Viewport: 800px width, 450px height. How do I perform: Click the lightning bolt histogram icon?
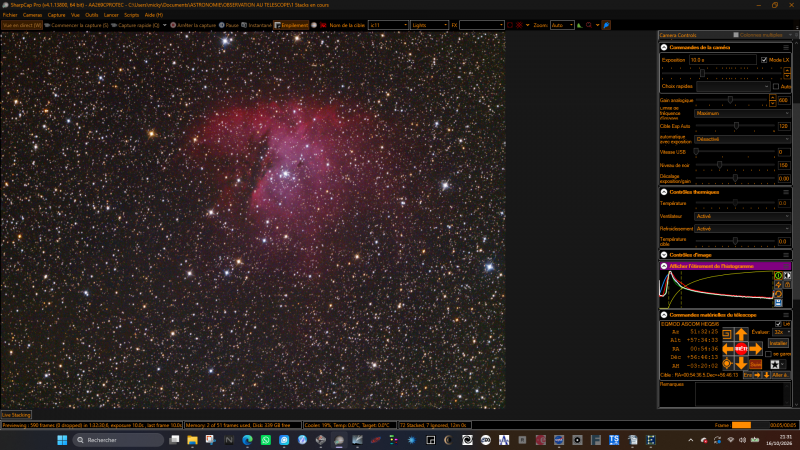click(x=778, y=285)
